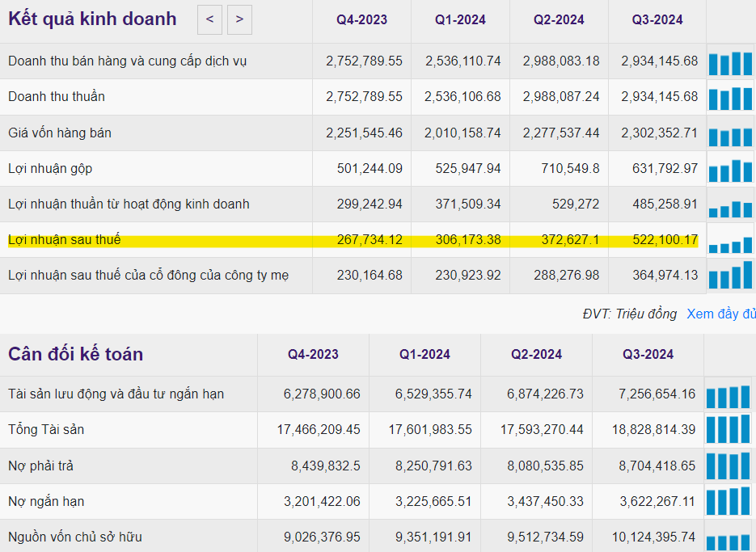The height and width of the screenshot is (552, 756).
Task: Select the value 501,244.09
Action: point(370,168)
